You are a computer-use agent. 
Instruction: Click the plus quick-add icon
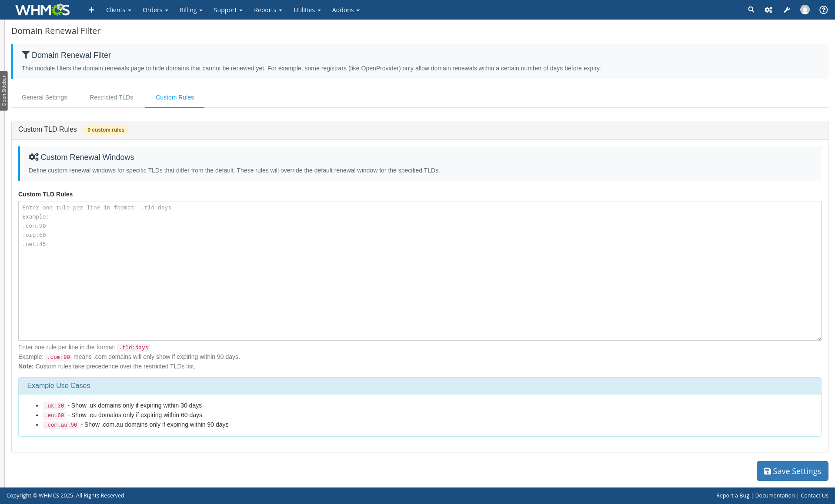[x=91, y=10]
